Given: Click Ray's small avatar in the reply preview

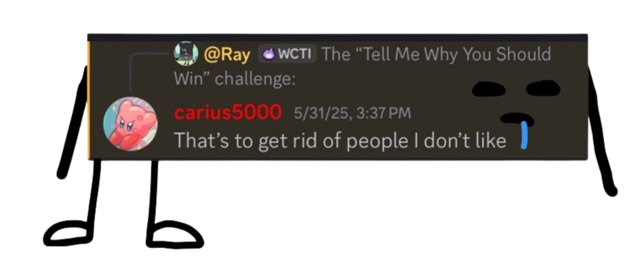Looking at the screenshot, I should pyautogui.click(x=186, y=53).
